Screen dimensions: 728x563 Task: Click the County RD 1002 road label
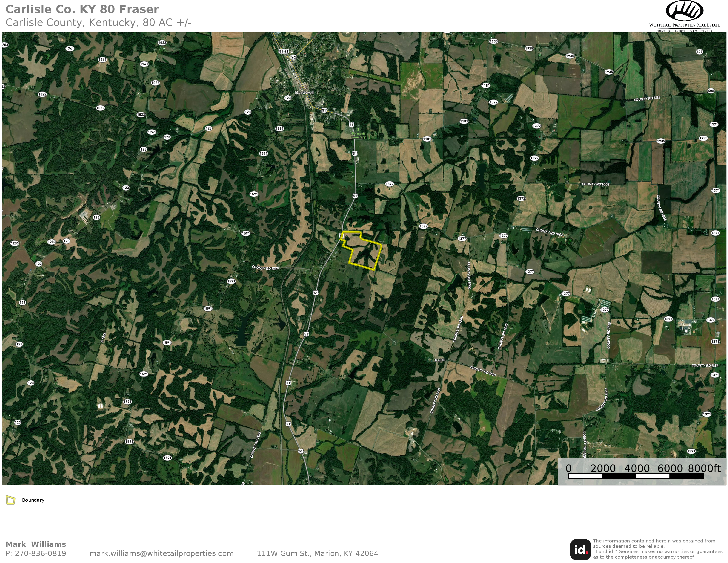[x=549, y=232]
